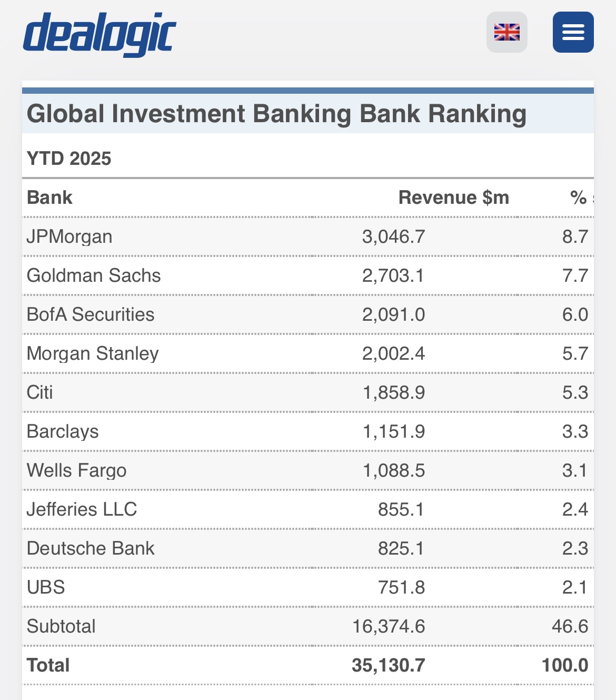The image size is (616, 700).
Task: Click the percent share column header
Action: click(578, 198)
